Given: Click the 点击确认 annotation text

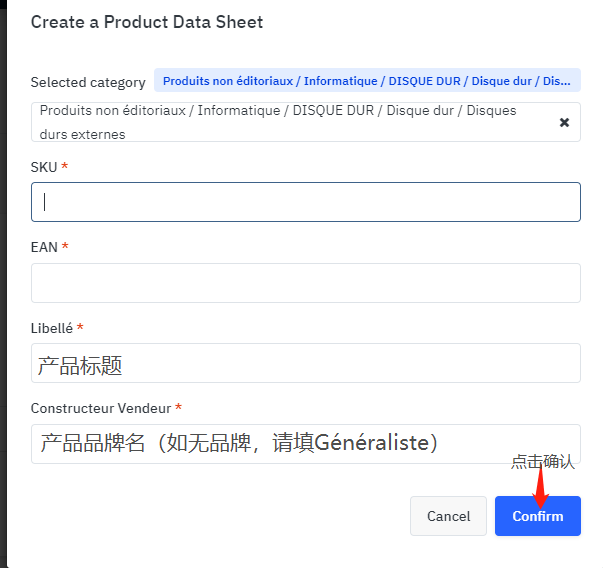Looking at the screenshot, I should [x=543, y=461].
